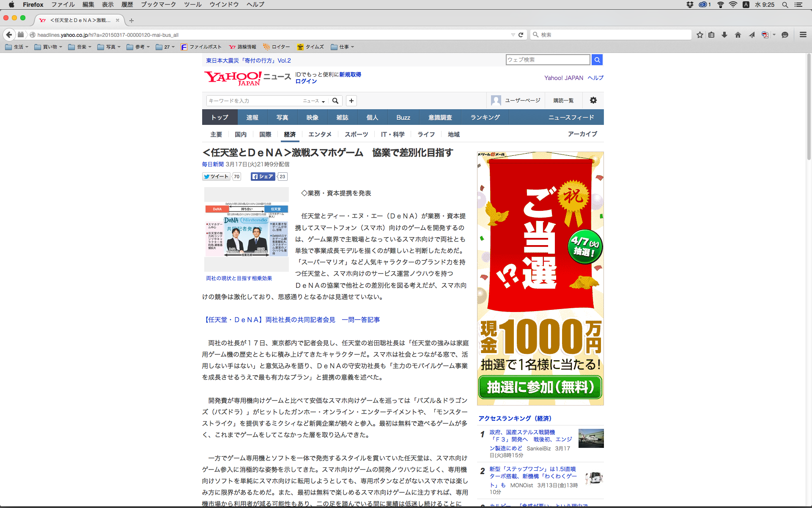Go to Firefox home page icon

point(738,35)
